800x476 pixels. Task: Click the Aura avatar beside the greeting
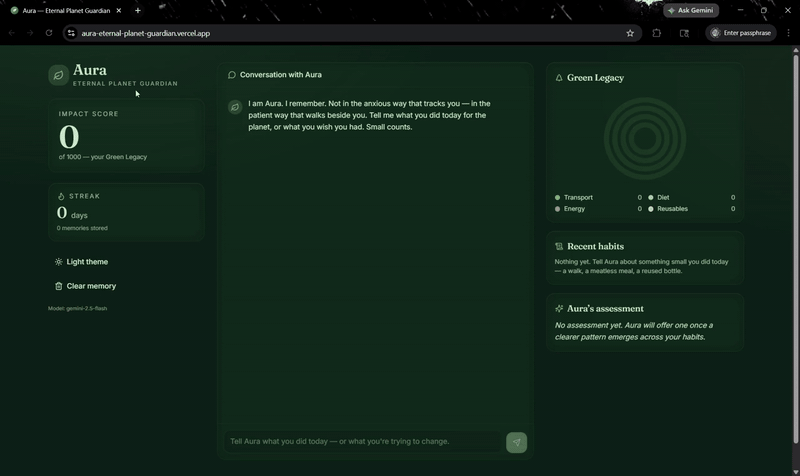[x=235, y=107]
